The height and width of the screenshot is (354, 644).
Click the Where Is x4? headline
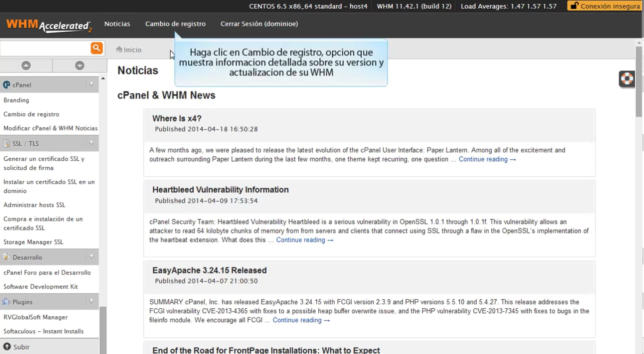pyautogui.click(x=177, y=118)
